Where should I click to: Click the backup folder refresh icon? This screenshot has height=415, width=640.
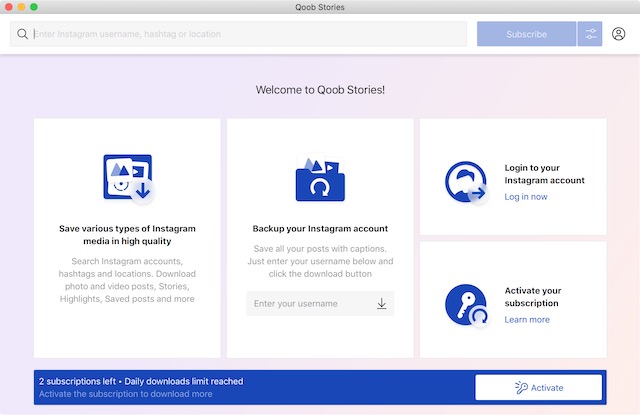tap(320, 178)
